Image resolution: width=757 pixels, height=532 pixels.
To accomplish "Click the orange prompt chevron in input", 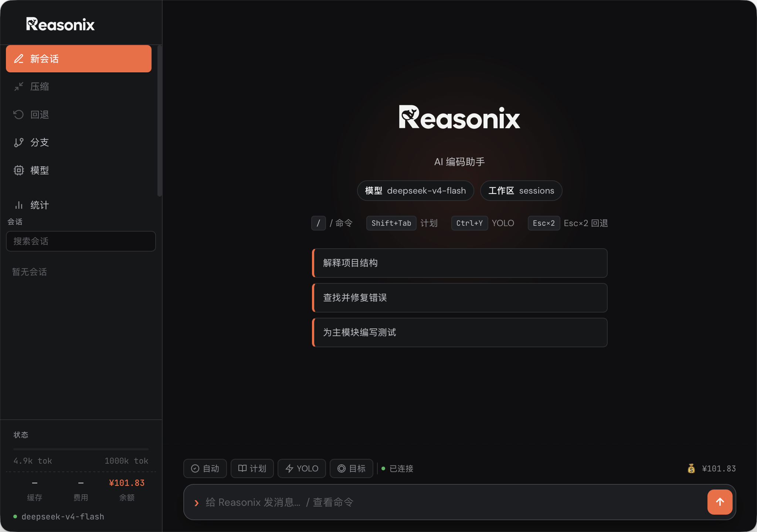I will [x=197, y=503].
